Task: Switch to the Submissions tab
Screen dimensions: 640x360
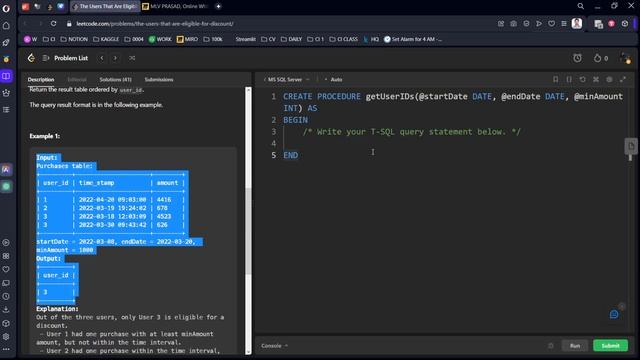Action: click(x=159, y=80)
